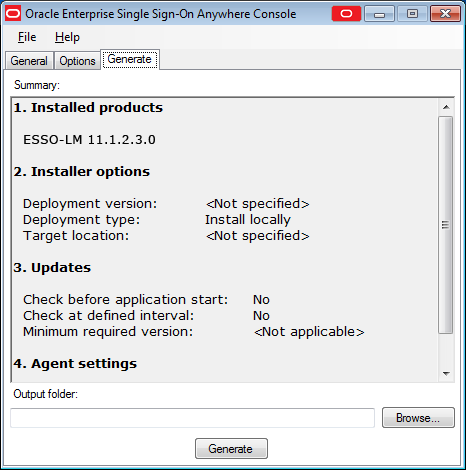Click the '3. Updates' heading
Screen dimensions: 466x470
(x=52, y=268)
